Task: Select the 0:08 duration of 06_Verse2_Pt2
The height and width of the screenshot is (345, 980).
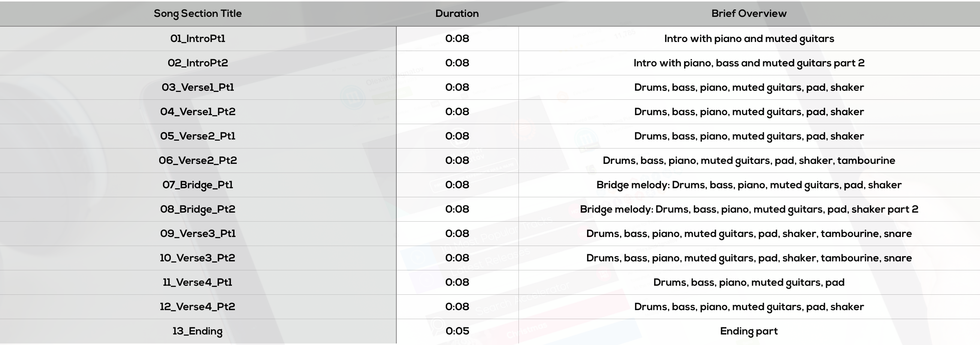Action: (x=457, y=160)
